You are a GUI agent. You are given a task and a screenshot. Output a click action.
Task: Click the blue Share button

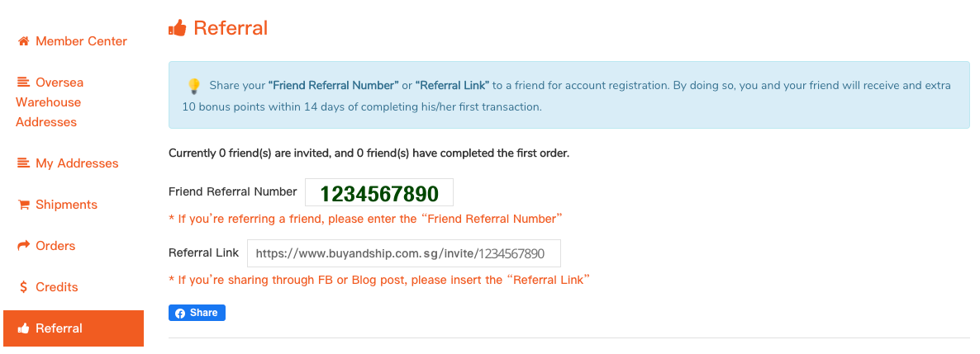coord(197,313)
